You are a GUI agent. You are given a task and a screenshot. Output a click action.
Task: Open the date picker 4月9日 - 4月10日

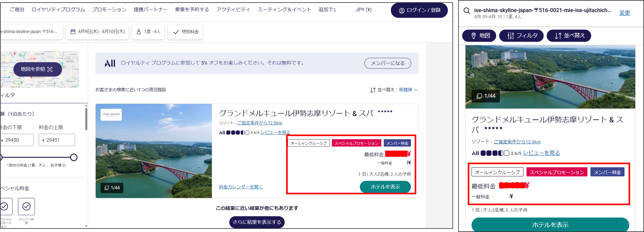[97, 32]
